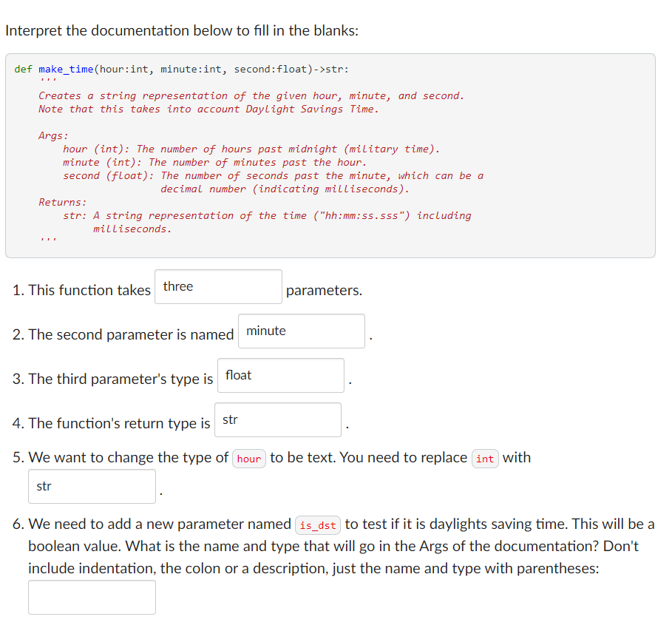Click the "Args:" label in the docstring
Viewport: 672px width, 631px height.
50,135
